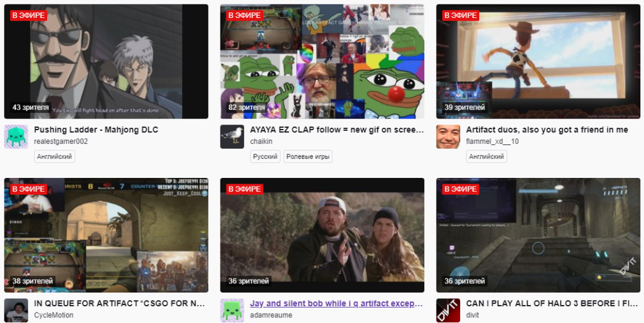This screenshot has height=323, width=644.
Task: Go to the adamreaume channel name
Action: coord(271,315)
